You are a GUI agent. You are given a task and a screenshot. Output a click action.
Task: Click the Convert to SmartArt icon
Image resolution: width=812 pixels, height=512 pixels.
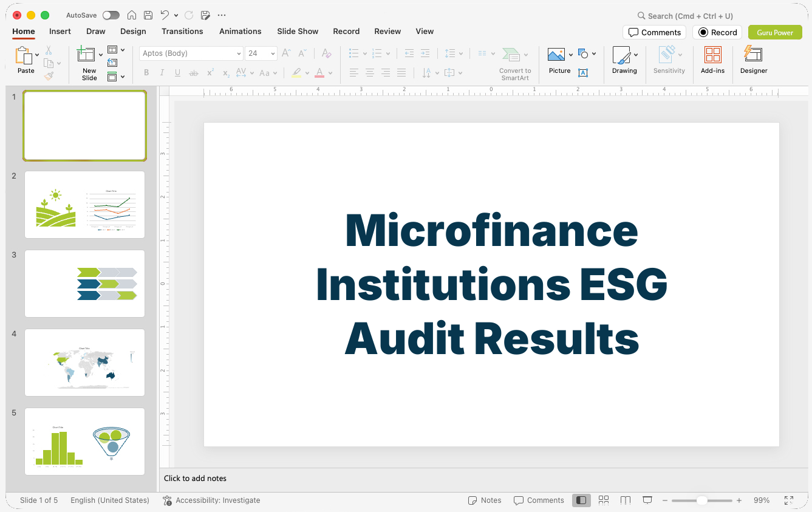pyautogui.click(x=511, y=55)
